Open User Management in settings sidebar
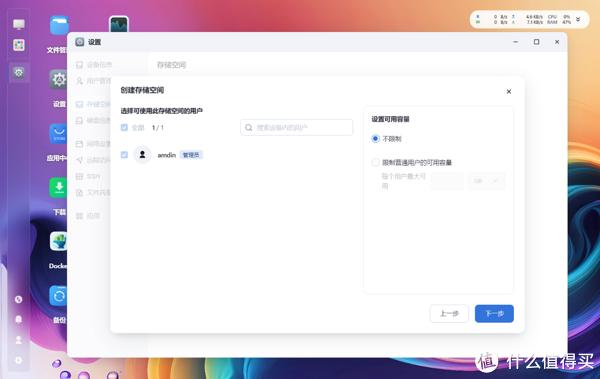The width and height of the screenshot is (600, 379). click(x=94, y=81)
